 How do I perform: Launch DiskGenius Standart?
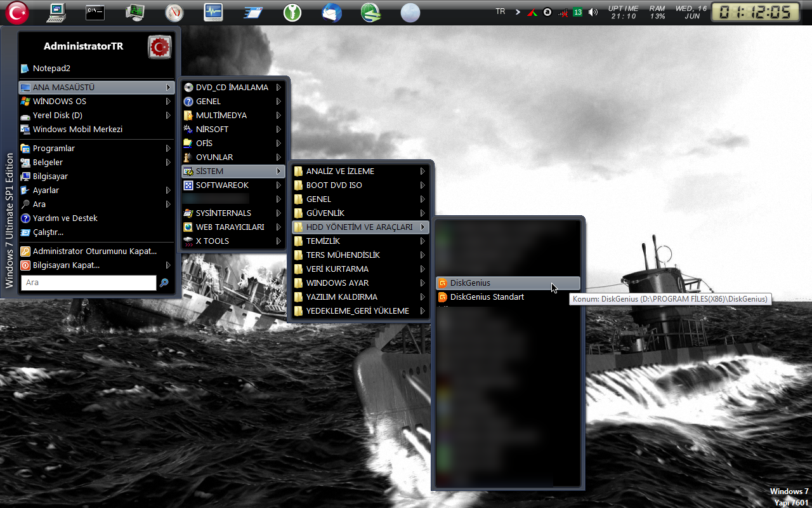(x=508, y=297)
